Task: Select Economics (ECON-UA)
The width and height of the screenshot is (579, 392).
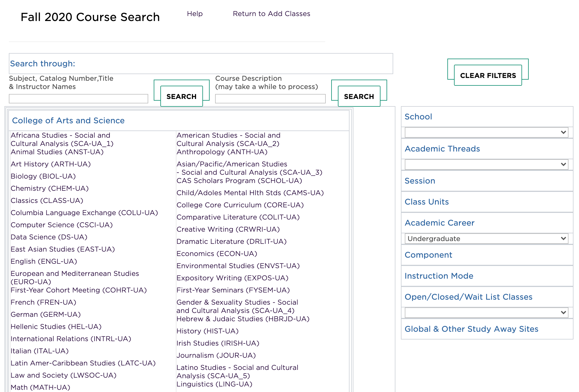Action: [x=217, y=254]
